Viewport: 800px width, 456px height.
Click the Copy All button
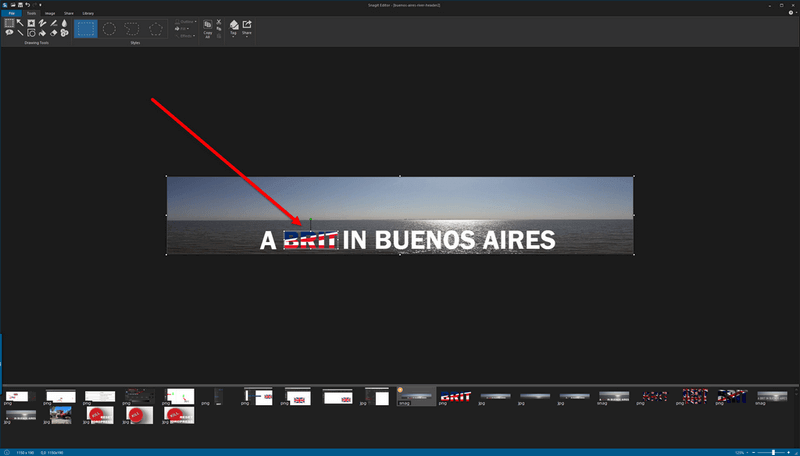pos(208,29)
